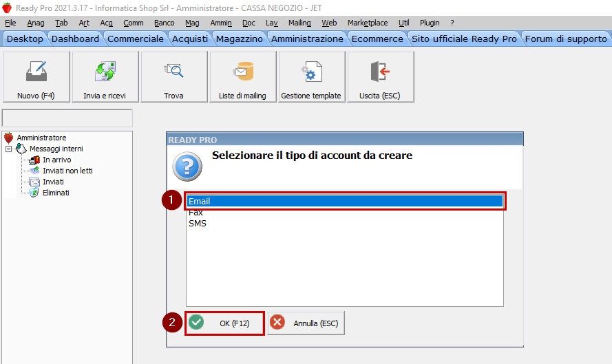The width and height of the screenshot is (612, 364).
Task: Open the Marketplace menu
Action: [x=368, y=23]
